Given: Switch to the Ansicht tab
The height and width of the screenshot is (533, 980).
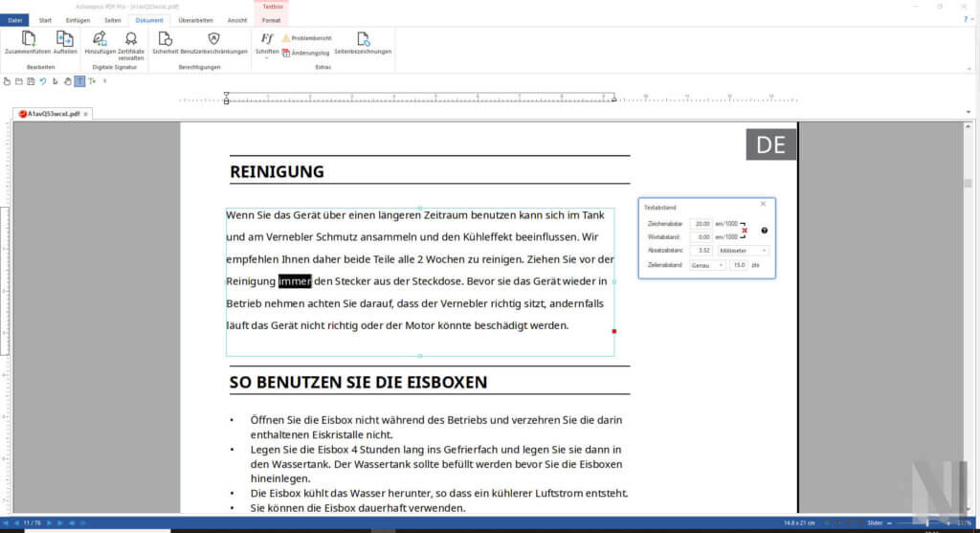Looking at the screenshot, I should pyautogui.click(x=237, y=20).
